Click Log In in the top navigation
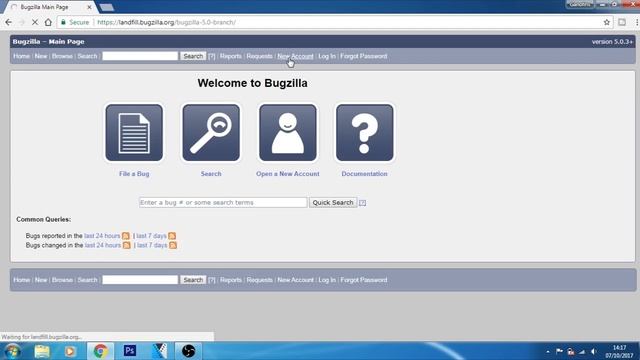Image resolution: width=640 pixels, height=360 pixels. (327, 56)
